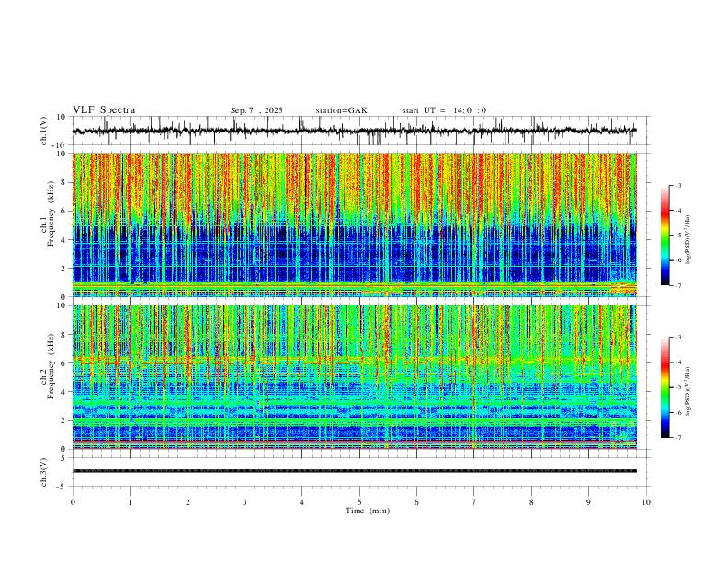Click the time axis tick label "3"
Image resolution: width=728 pixels, height=563 pixels.
pyautogui.click(x=245, y=502)
